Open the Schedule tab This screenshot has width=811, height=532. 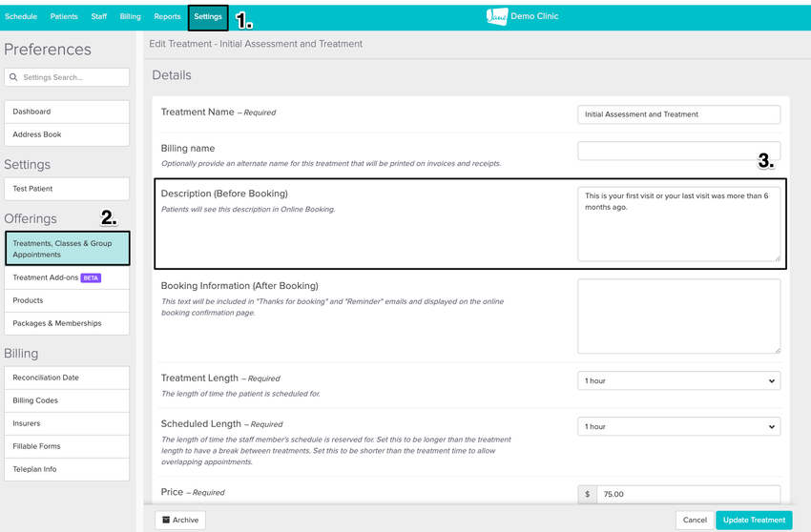[x=21, y=16]
